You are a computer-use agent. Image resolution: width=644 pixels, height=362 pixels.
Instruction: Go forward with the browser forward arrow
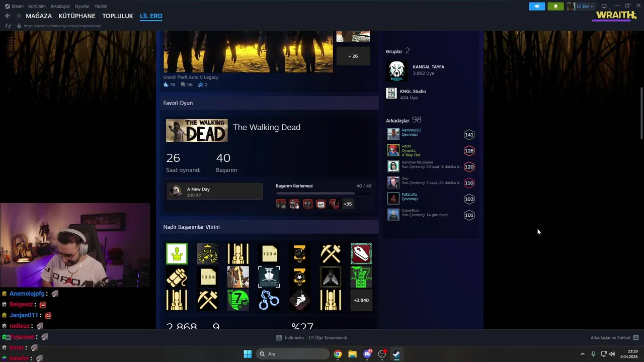(18, 16)
